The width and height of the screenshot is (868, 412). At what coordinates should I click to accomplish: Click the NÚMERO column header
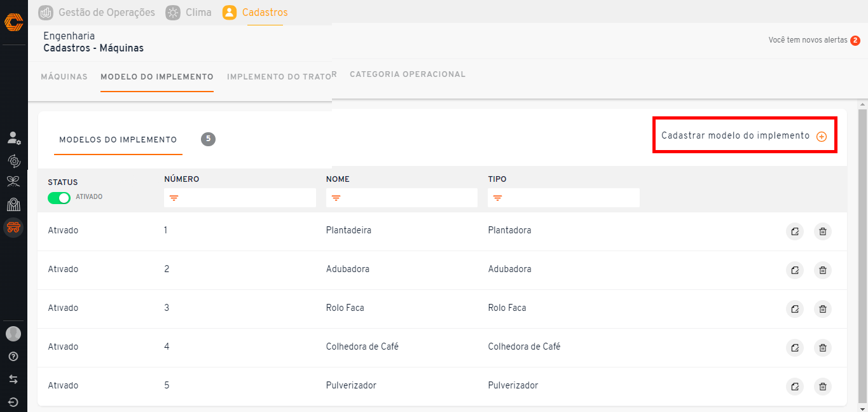[182, 179]
